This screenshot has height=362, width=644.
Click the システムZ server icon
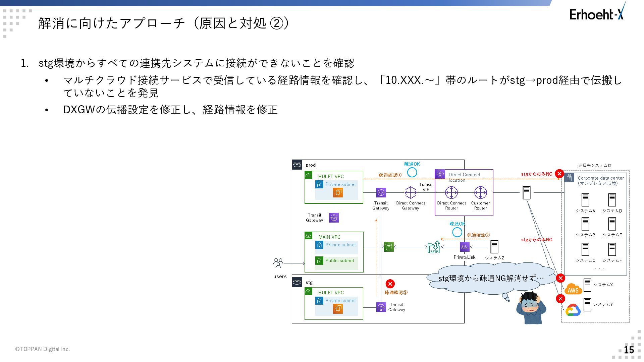494,247
